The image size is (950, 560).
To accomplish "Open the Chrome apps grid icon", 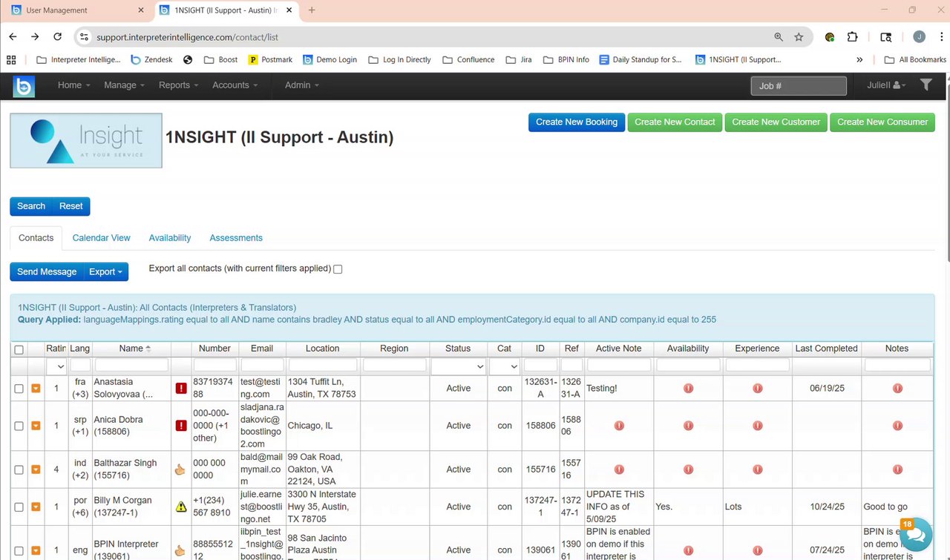I will (11, 59).
